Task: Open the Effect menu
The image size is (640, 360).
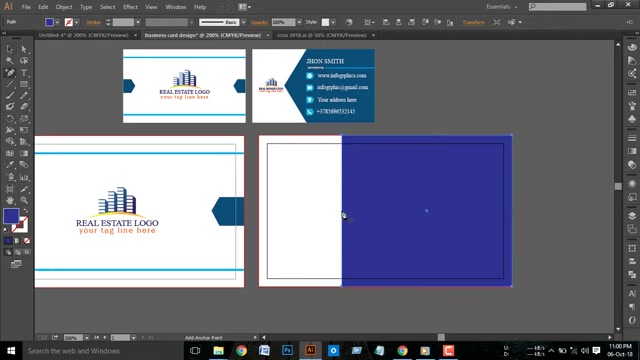Action: click(130, 7)
